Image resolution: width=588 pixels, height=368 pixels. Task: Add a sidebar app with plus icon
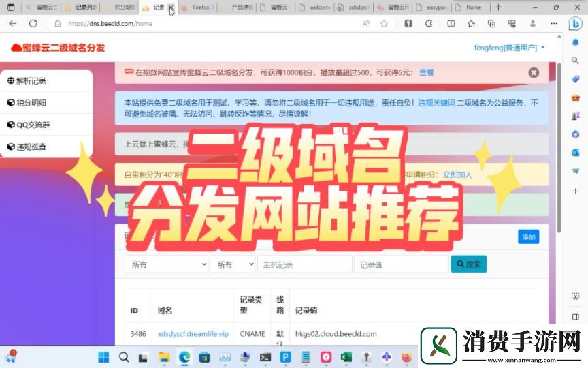pyautogui.click(x=575, y=191)
